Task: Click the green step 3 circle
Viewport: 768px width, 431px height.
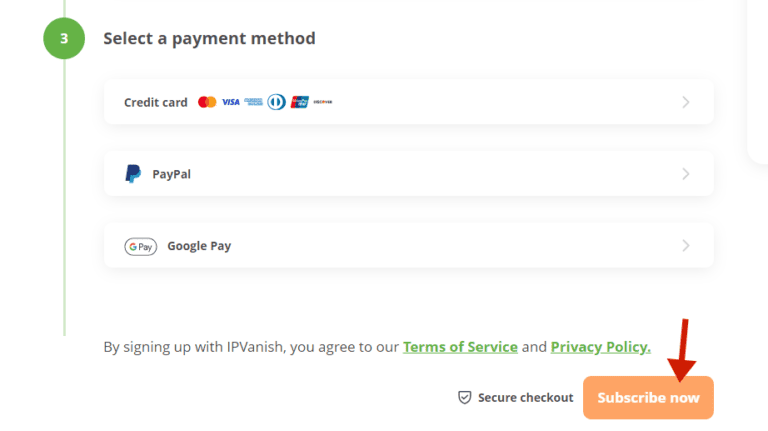Action: point(64,39)
